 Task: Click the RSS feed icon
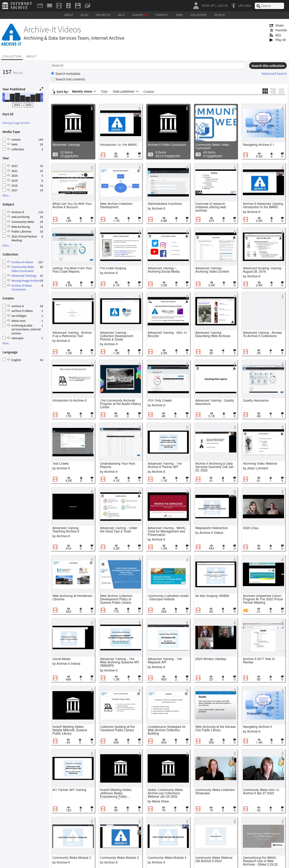pyautogui.click(x=271, y=35)
